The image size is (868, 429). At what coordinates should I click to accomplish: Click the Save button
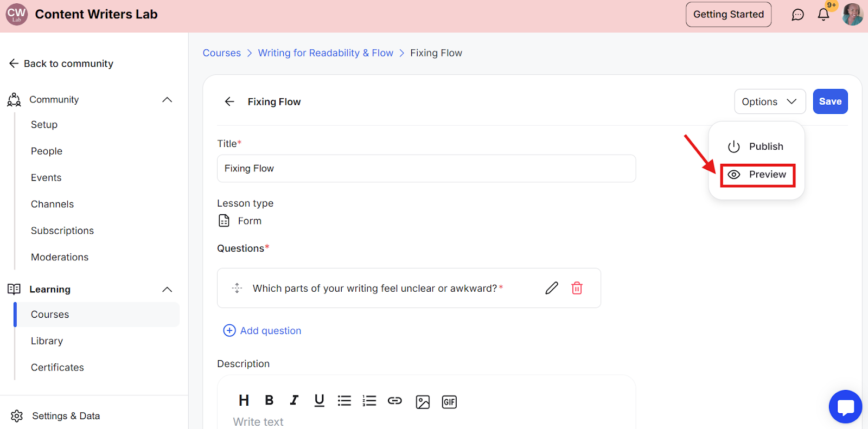tap(830, 101)
